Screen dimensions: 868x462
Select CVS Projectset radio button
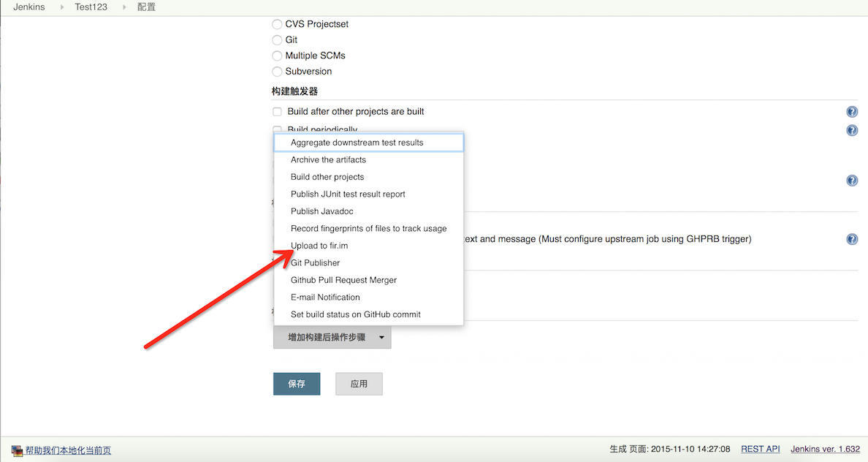pos(277,24)
